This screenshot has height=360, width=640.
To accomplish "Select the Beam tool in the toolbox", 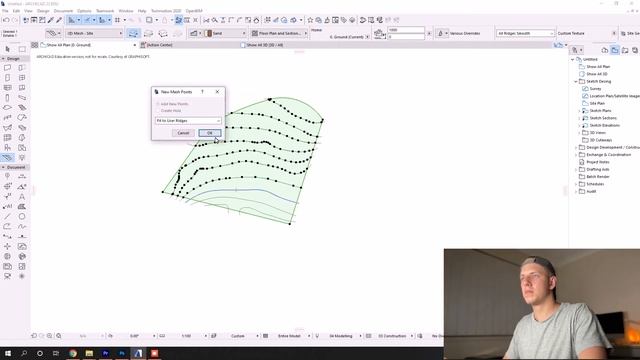I will pos(22,98).
